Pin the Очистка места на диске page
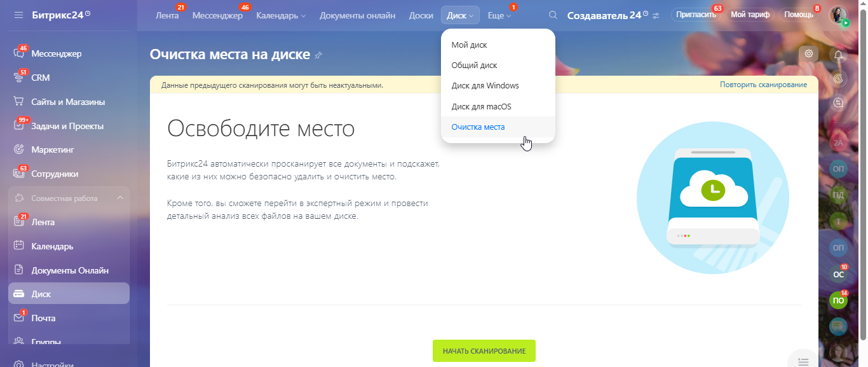Screen dimensions: 868x367 pyautogui.click(x=318, y=55)
